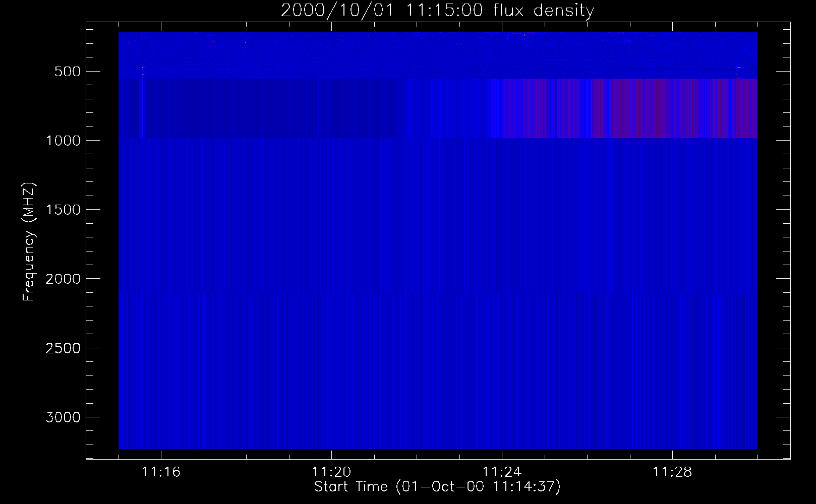The image size is (816, 504).
Task: Click the 'Start Time (01-Oct-00 11:14:37)' label
Action: 437,487
